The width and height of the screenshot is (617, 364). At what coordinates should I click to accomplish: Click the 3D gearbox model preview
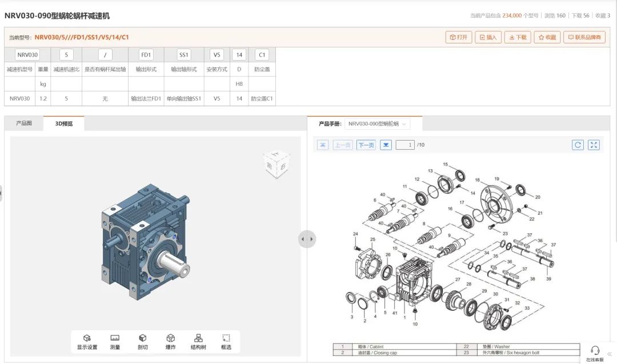145,241
